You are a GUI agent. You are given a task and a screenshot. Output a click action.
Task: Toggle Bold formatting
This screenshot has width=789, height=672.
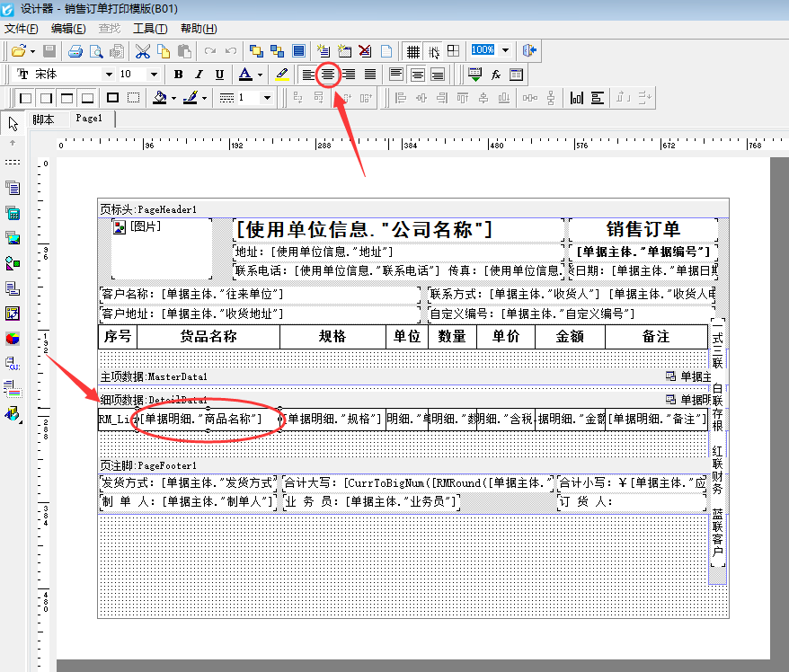[178, 75]
